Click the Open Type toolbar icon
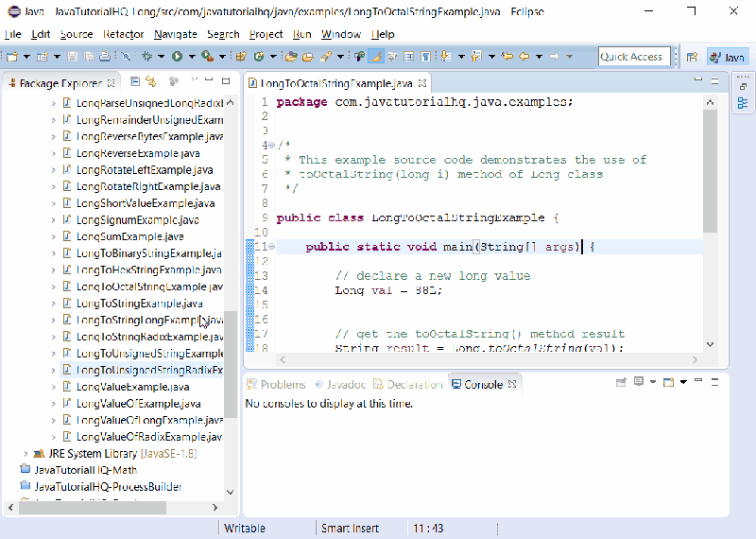The image size is (756, 539). pos(291,57)
